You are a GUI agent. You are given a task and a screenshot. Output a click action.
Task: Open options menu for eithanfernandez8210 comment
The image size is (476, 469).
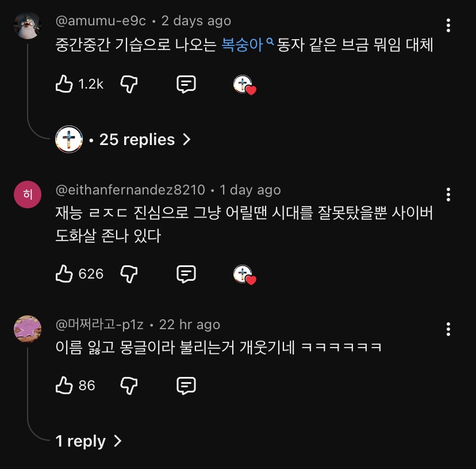(x=448, y=194)
